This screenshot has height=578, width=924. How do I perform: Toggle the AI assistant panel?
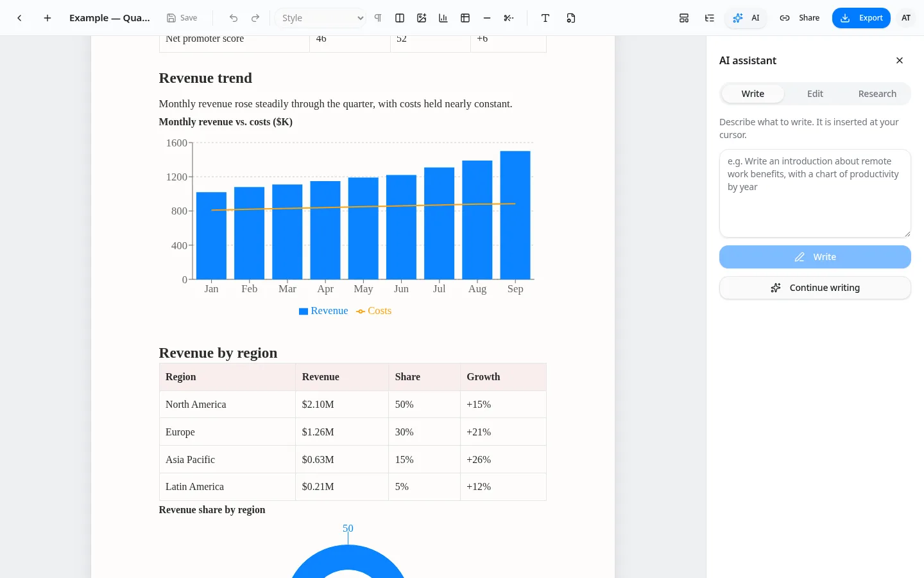[746, 18]
